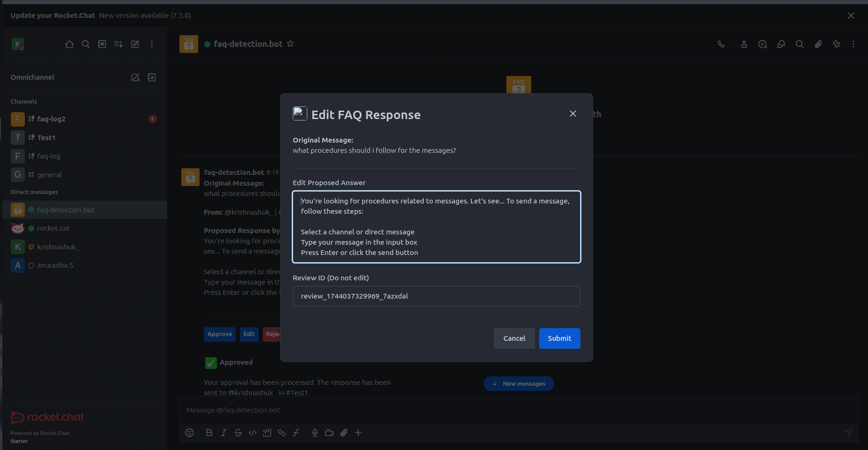Dismiss the update banner with X
Image resolution: width=868 pixels, height=450 pixels.
(851, 15)
